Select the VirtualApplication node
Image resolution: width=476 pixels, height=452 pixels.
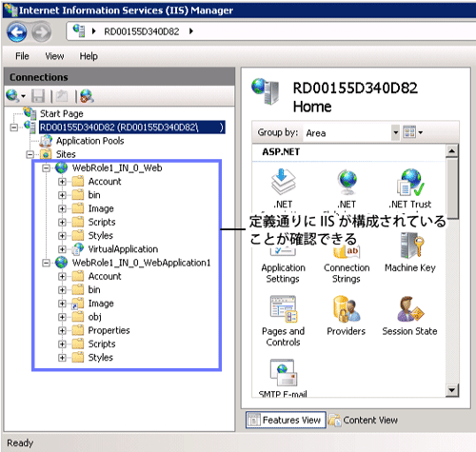(123, 249)
